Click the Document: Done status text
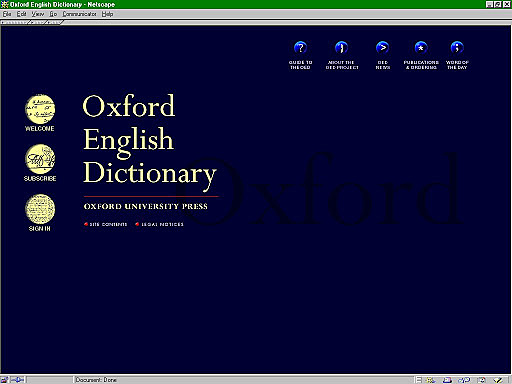Screen dimensions: 512x384 96,380
